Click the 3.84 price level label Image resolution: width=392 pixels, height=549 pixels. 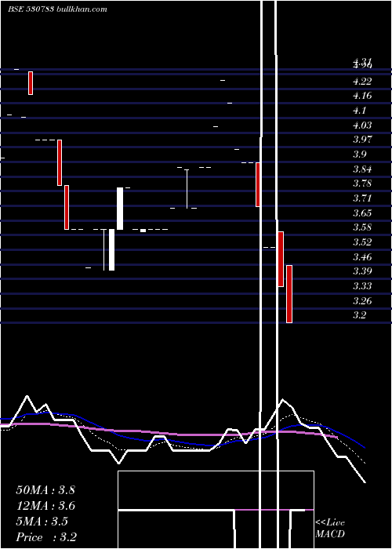[x=362, y=169]
